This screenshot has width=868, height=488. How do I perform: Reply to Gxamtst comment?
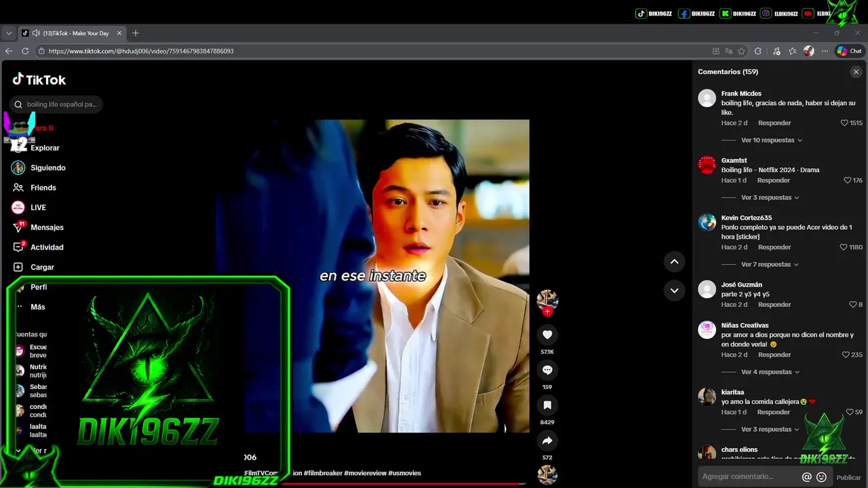[774, 180]
